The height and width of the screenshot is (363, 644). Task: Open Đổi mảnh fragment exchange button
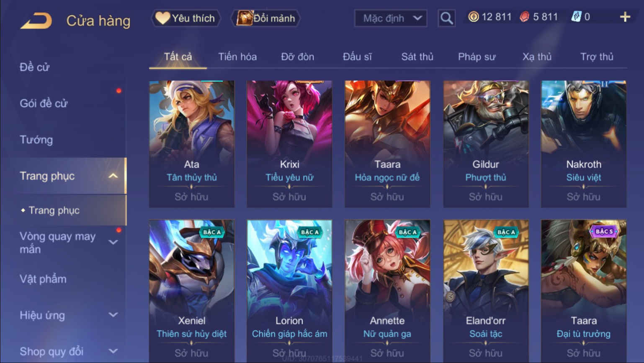266,18
